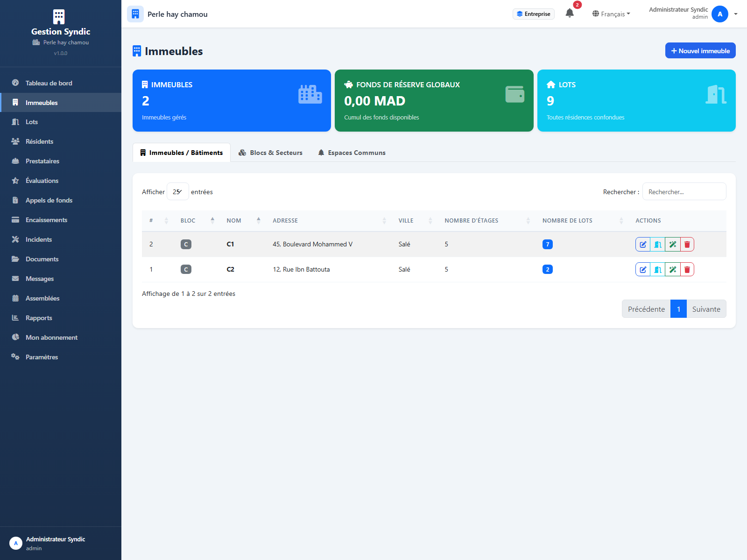Image resolution: width=747 pixels, height=560 pixels.
Task: Open Tableau de bord in sidebar
Action: point(61,83)
